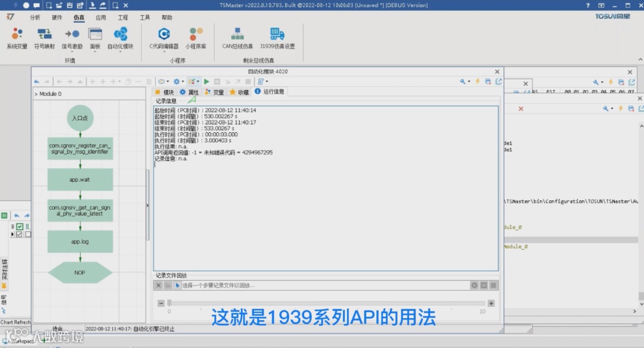Select the app.log flowchart block

pyautogui.click(x=80, y=242)
